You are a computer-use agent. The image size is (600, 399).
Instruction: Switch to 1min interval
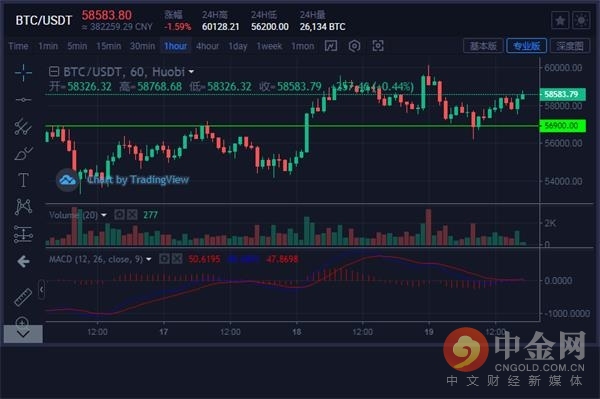48,46
